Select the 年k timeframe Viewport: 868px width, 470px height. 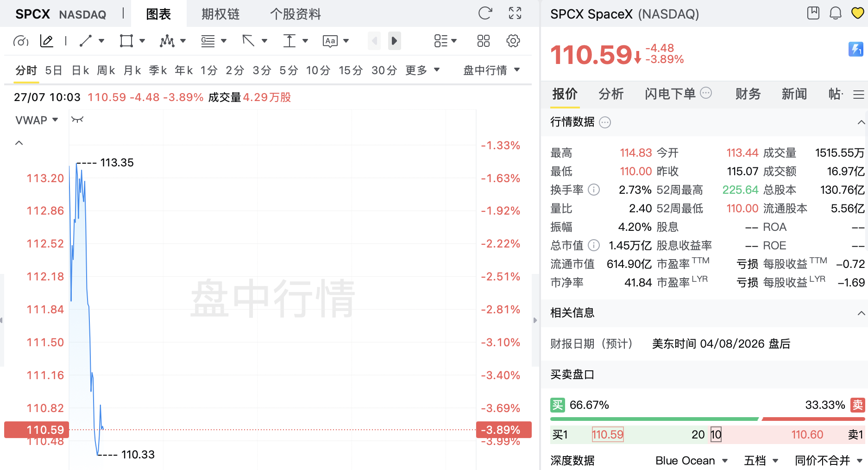tap(183, 70)
